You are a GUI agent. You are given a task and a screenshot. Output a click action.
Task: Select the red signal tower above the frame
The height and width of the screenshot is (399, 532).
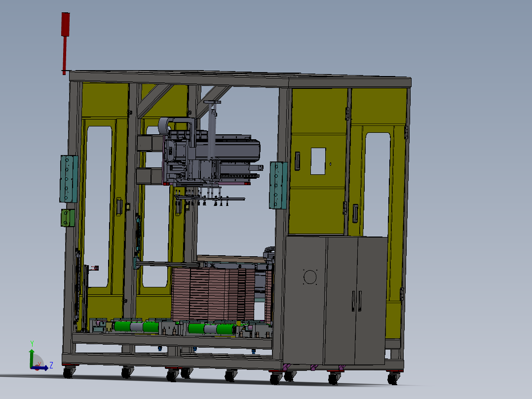(65, 43)
